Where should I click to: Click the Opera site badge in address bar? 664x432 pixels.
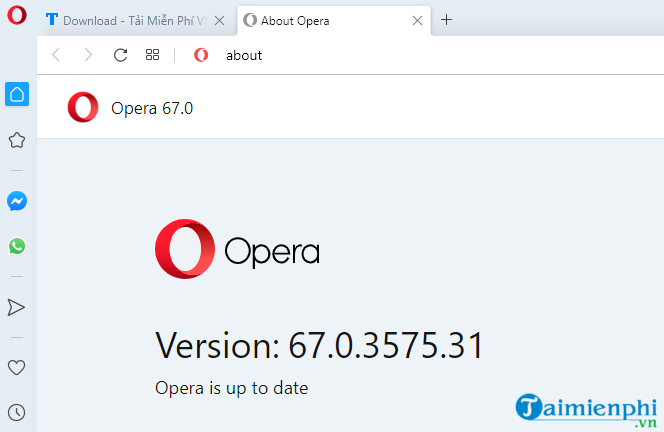[x=201, y=55]
